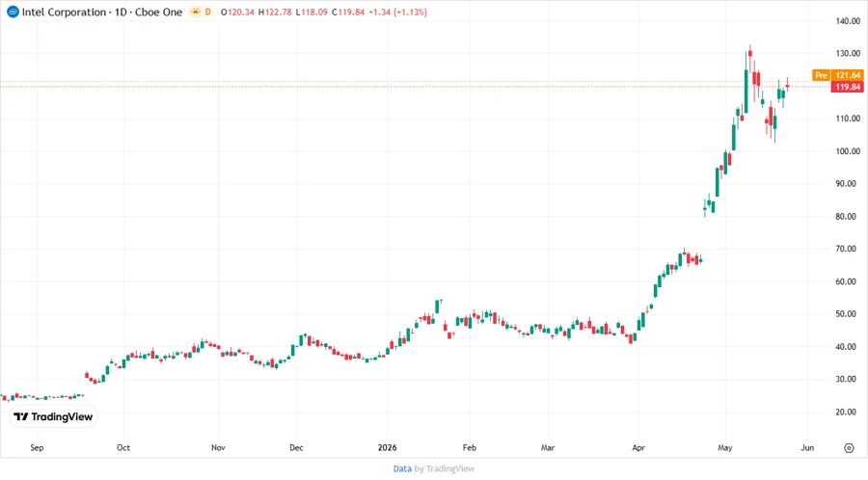Click the change value +1.34 (+1.13%)

(x=398, y=13)
